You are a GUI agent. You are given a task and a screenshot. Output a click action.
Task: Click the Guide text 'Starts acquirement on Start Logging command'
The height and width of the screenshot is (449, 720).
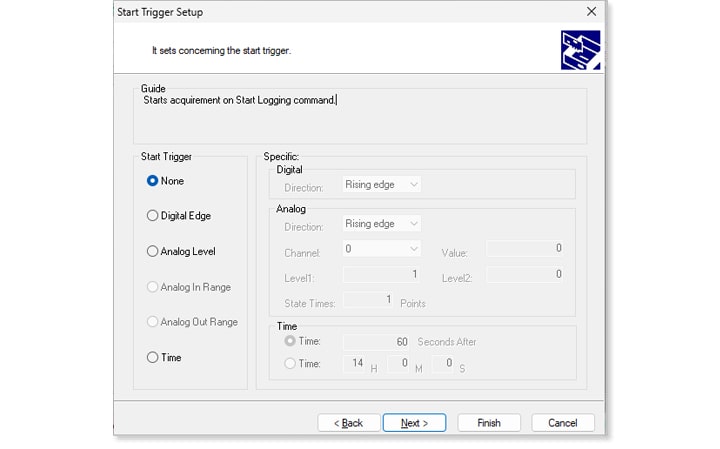pyautogui.click(x=239, y=100)
